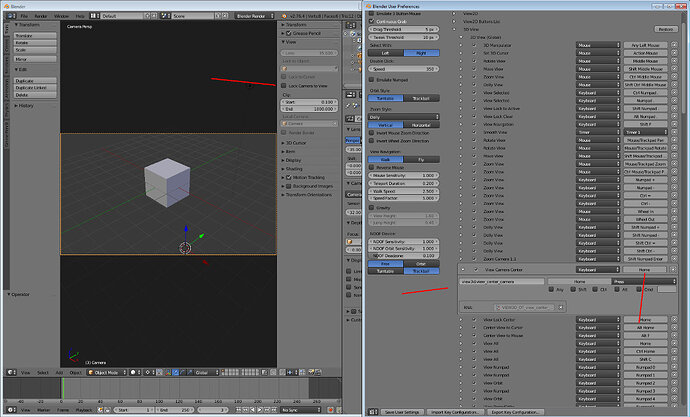Screen dimensions: 690x417
Task: Click the Mirror button
Action: pyautogui.click(x=35, y=59)
